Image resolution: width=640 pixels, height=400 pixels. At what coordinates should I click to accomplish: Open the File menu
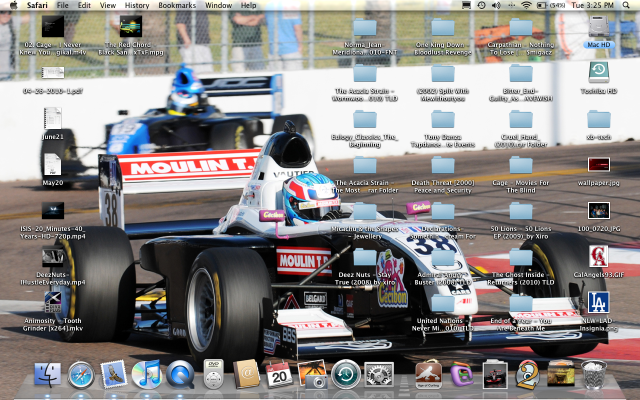62,5
